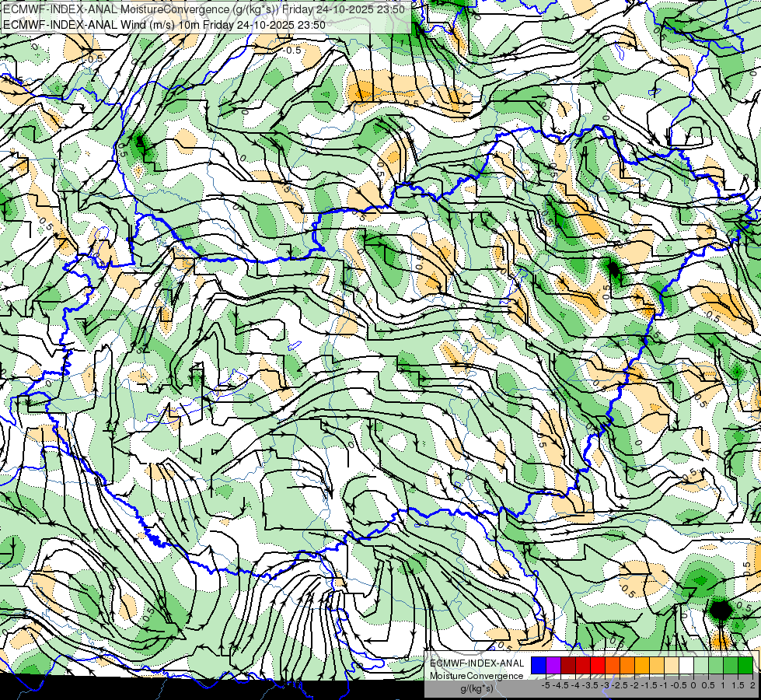Click the -5 legend tick value

(x=546, y=685)
